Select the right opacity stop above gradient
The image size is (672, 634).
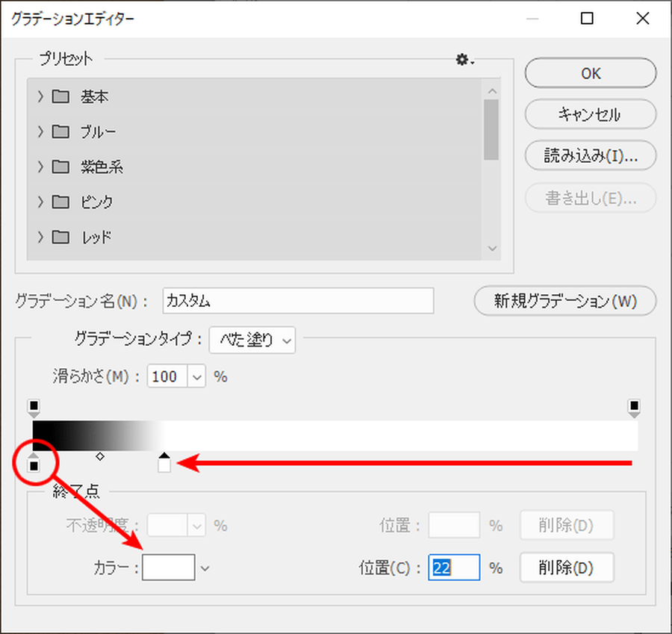(634, 408)
